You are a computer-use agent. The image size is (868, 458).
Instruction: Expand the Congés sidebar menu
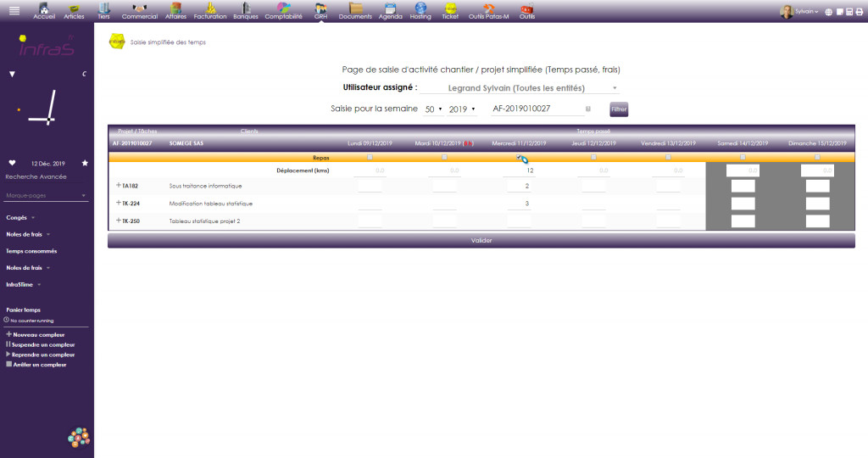click(20, 218)
